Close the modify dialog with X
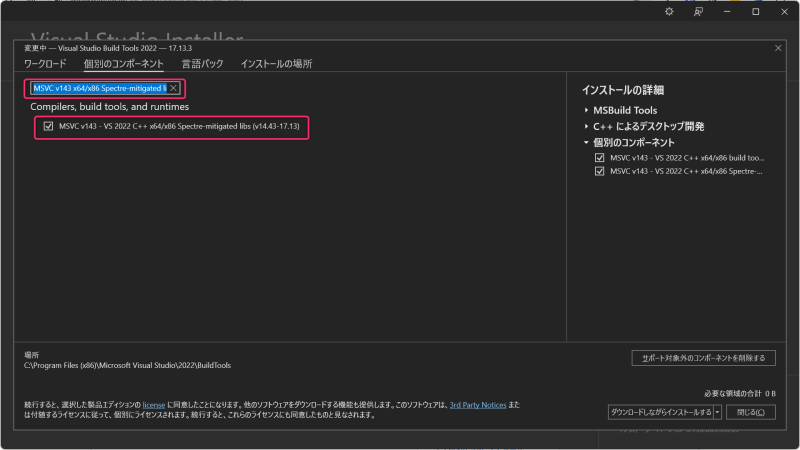 click(778, 48)
